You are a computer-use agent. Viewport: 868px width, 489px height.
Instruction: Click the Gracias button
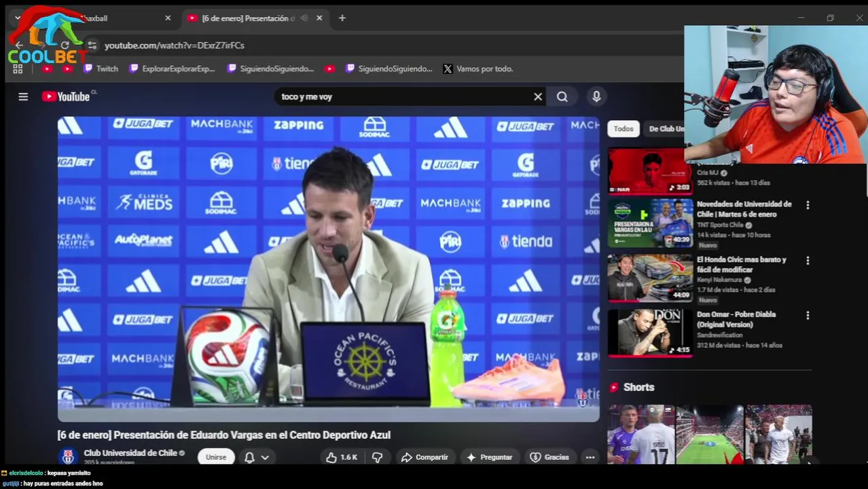point(549,457)
